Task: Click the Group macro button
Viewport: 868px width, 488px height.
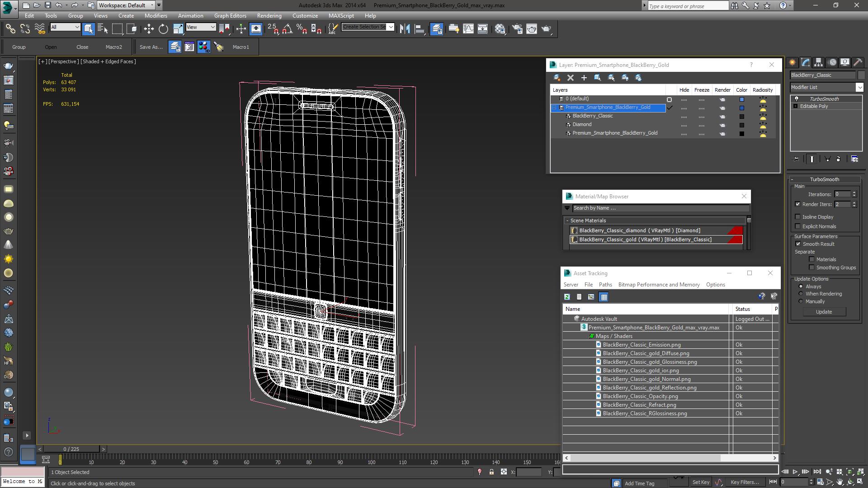Action: 19,47
